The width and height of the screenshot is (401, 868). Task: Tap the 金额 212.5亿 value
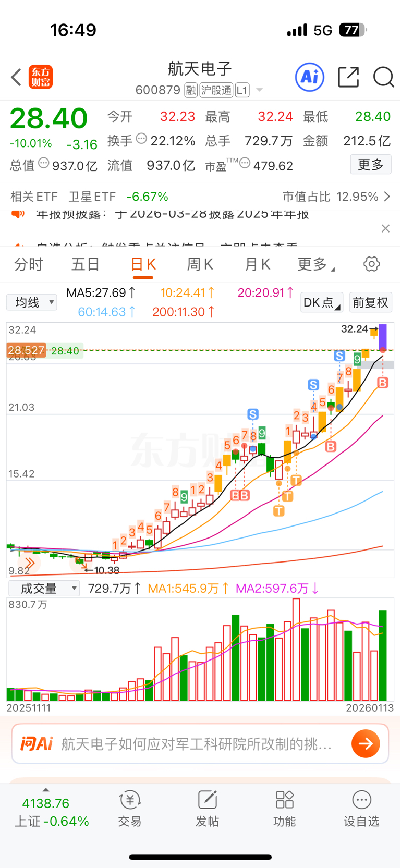367,141
